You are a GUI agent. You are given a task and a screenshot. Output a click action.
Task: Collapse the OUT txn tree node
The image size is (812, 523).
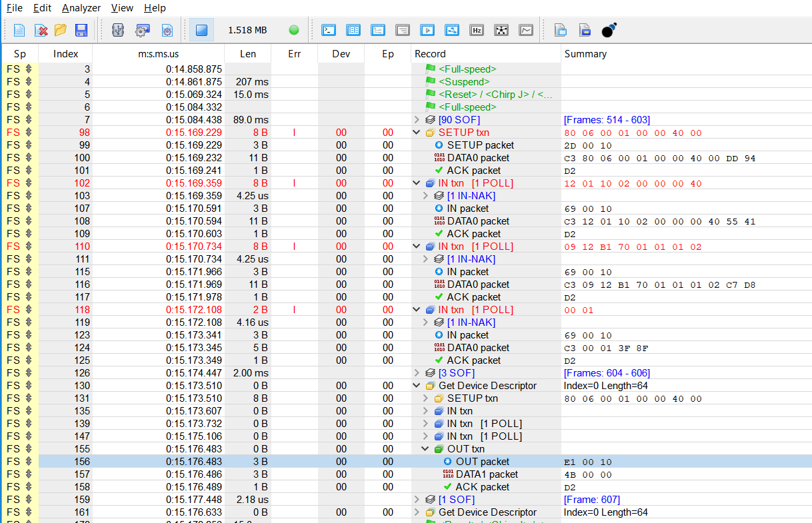click(426, 449)
